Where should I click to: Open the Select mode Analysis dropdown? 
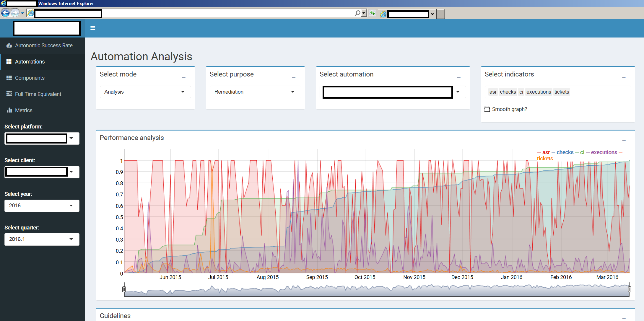(145, 92)
